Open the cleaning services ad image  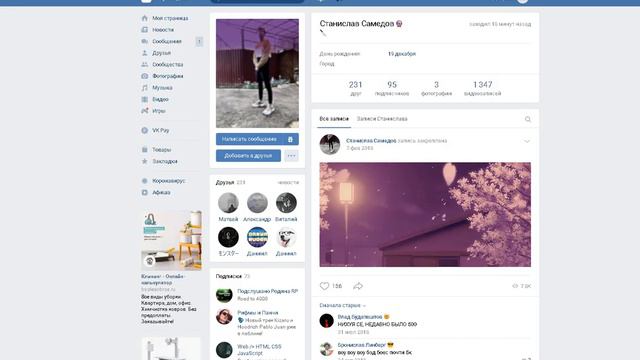(171, 240)
